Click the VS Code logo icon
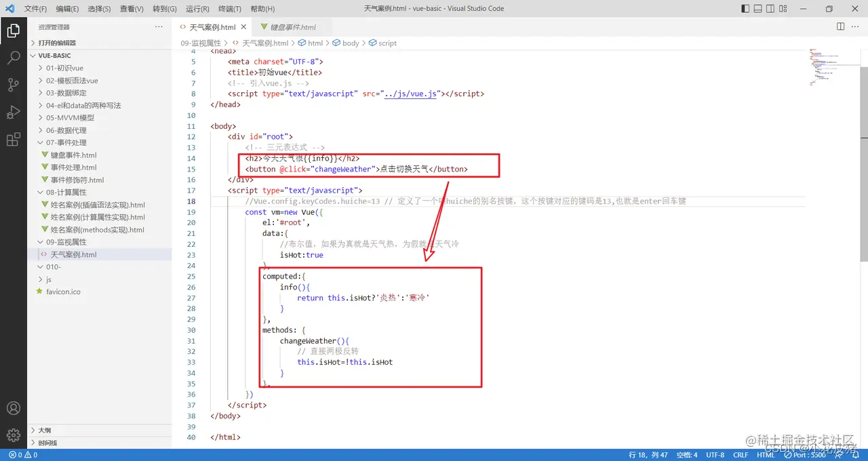The height and width of the screenshot is (461, 868). click(9, 9)
